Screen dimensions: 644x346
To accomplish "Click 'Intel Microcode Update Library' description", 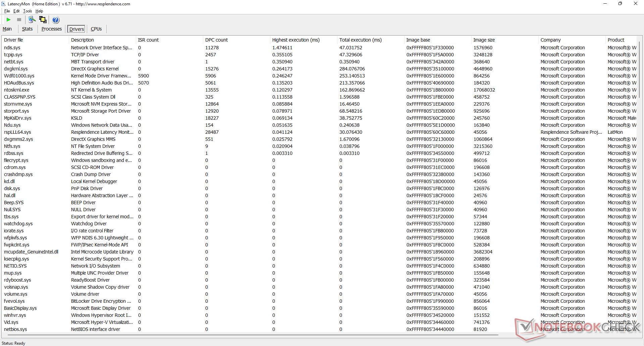I will coord(102,252).
